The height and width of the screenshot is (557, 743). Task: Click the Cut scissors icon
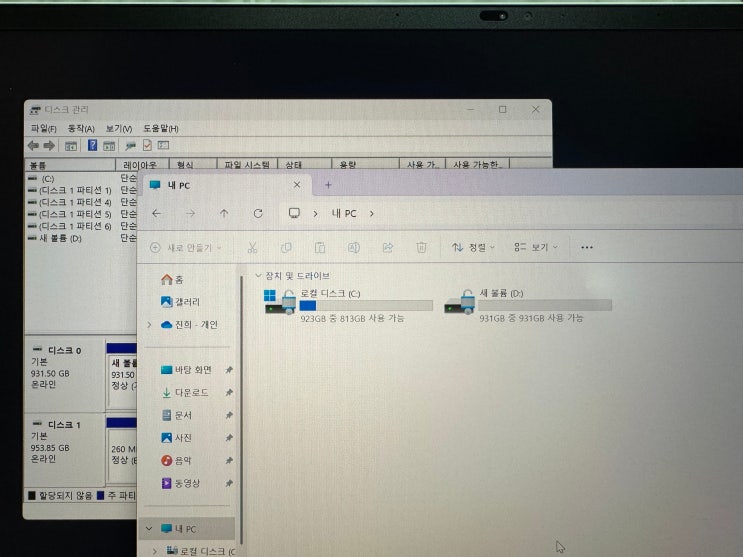[252, 247]
